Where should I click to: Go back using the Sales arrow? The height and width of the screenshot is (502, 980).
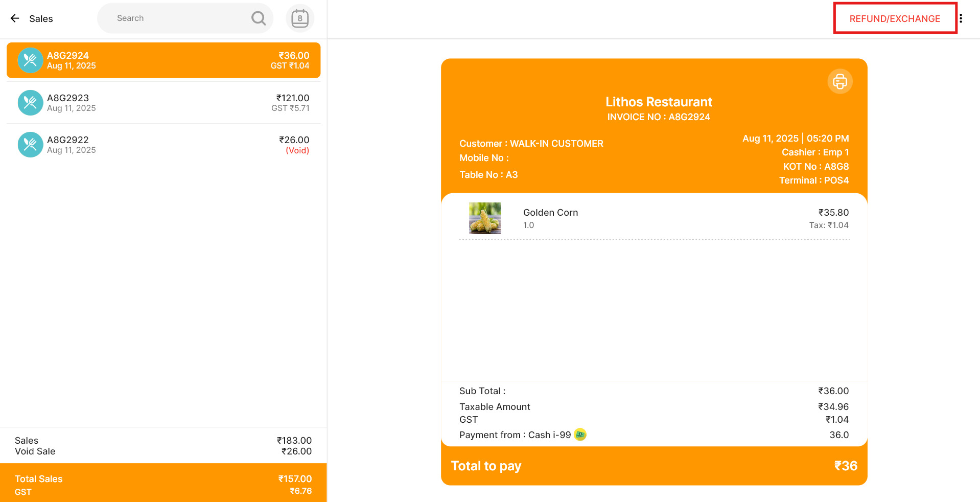[15, 18]
